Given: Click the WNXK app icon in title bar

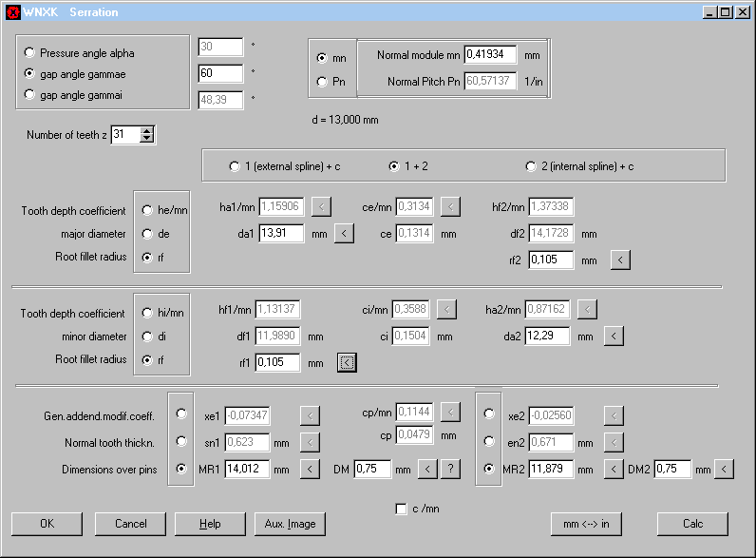Looking at the screenshot, I should 13,12.
